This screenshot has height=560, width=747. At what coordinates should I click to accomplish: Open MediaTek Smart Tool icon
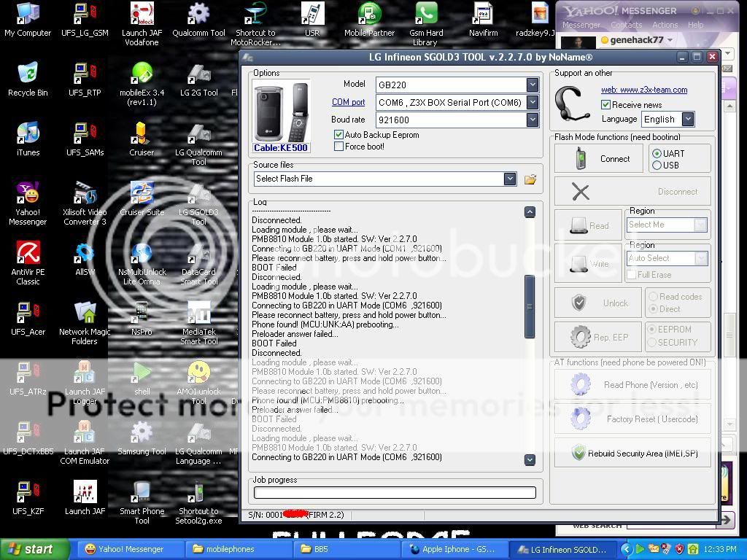[x=198, y=323]
